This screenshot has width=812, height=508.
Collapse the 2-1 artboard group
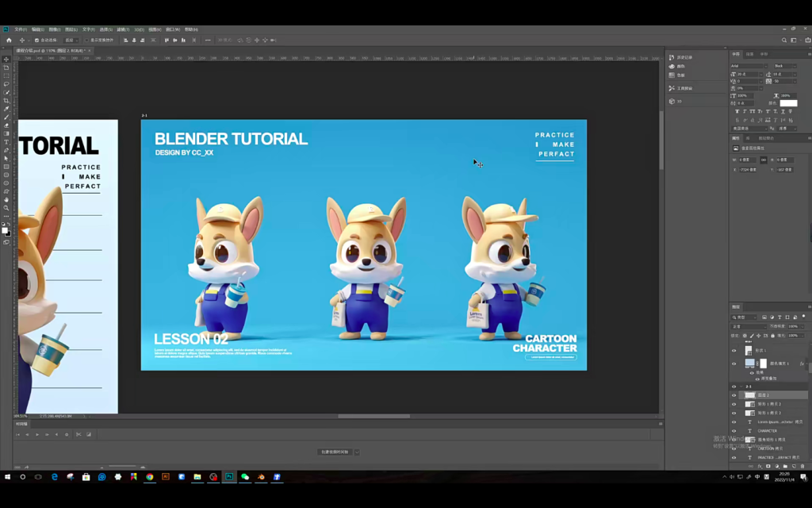coord(741,387)
